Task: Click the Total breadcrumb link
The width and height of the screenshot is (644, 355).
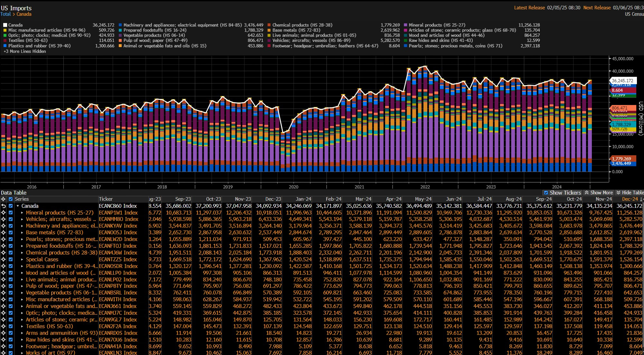Action: tap(5, 14)
